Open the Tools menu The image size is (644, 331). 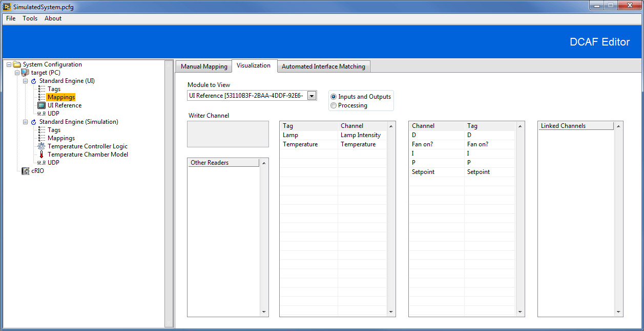tap(30, 18)
